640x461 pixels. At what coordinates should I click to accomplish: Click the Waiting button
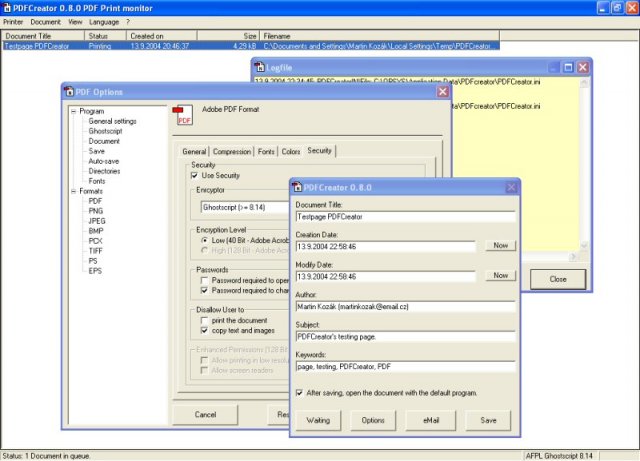point(318,420)
